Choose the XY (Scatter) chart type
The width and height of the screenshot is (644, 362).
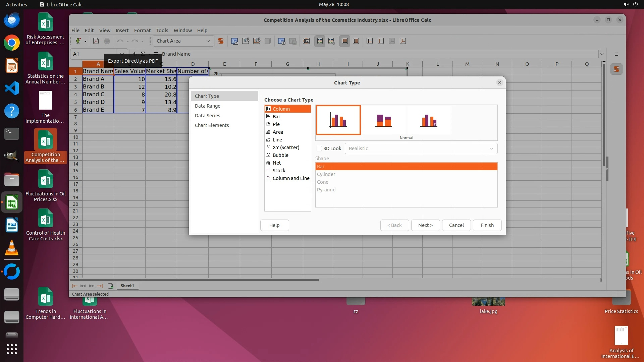(x=285, y=147)
